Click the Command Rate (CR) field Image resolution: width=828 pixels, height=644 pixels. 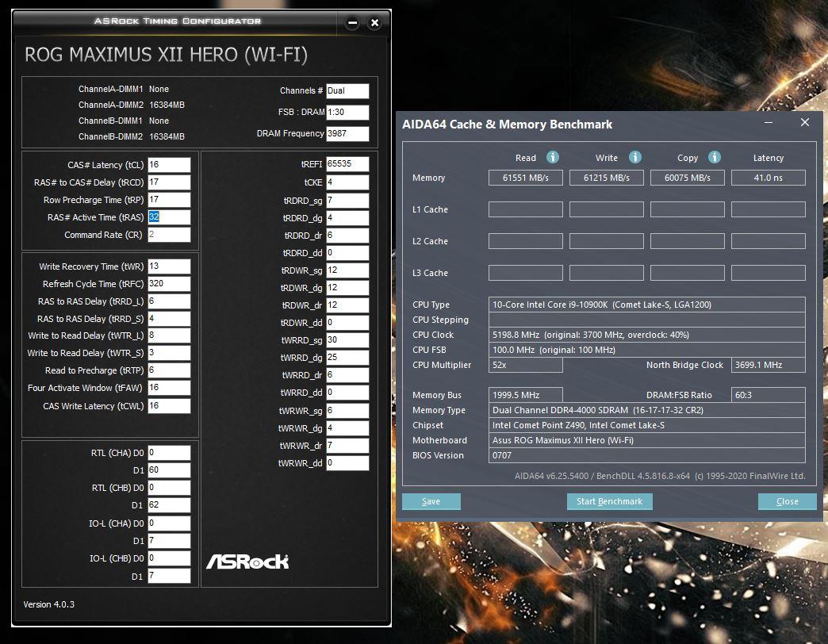(169, 235)
